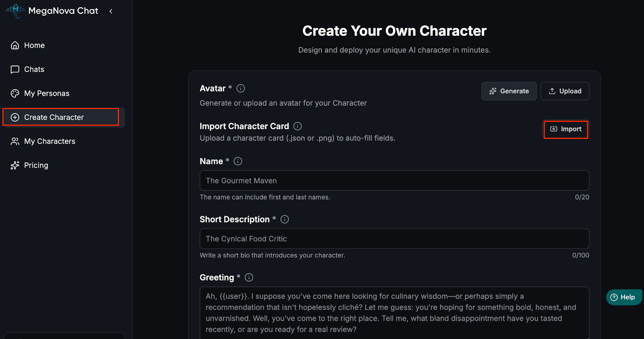The width and height of the screenshot is (644, 339).
Task: Click the Generate avatar button
Action: point(509,91)
